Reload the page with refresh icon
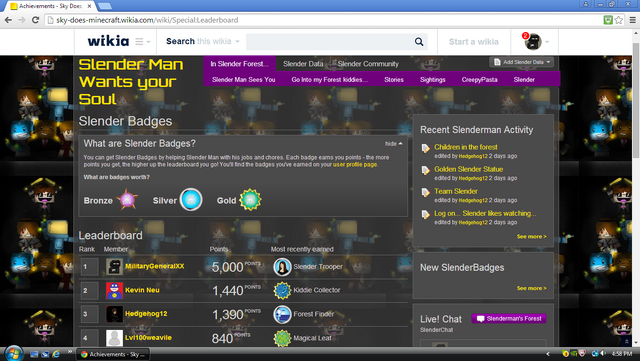Image resolution: width=640 pixels, height=361 pixels. point(36,20)
